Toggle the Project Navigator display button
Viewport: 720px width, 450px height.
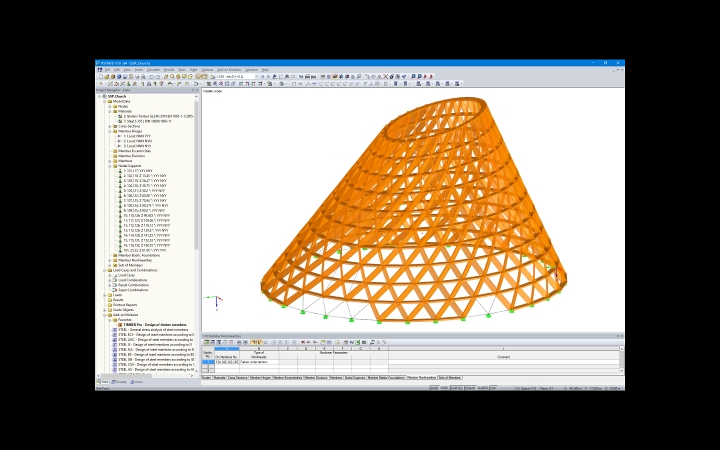198,77
